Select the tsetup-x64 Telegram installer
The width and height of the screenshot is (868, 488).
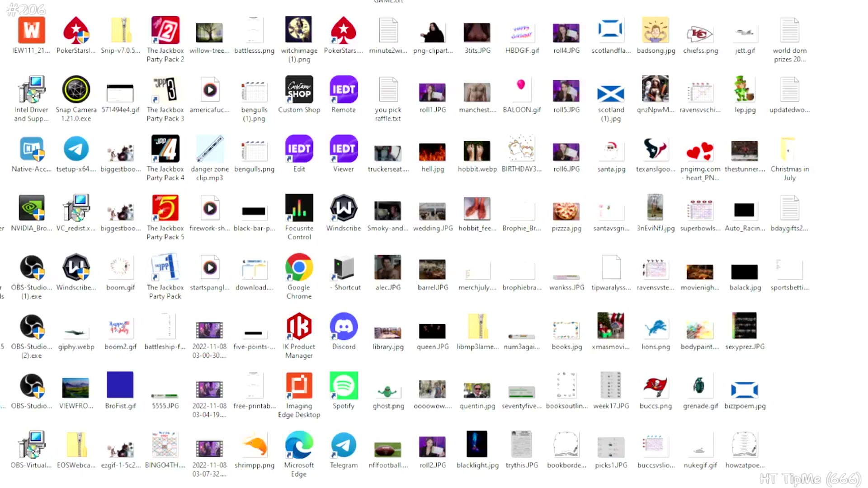[x=76, y=149]
